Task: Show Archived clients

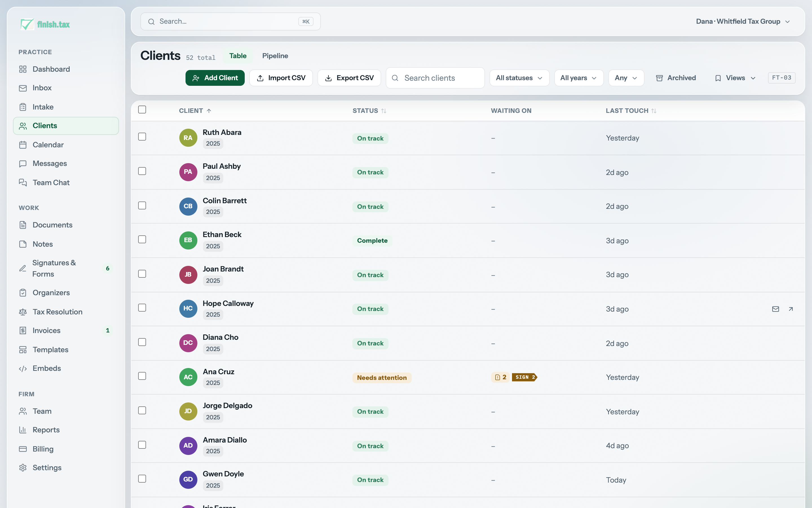Action: pos(676,78)
